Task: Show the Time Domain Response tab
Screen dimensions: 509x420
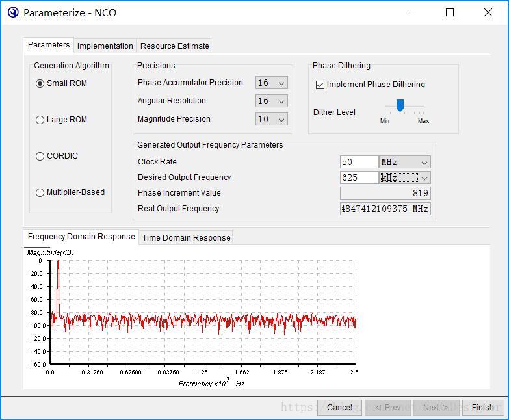Action: 187,237
